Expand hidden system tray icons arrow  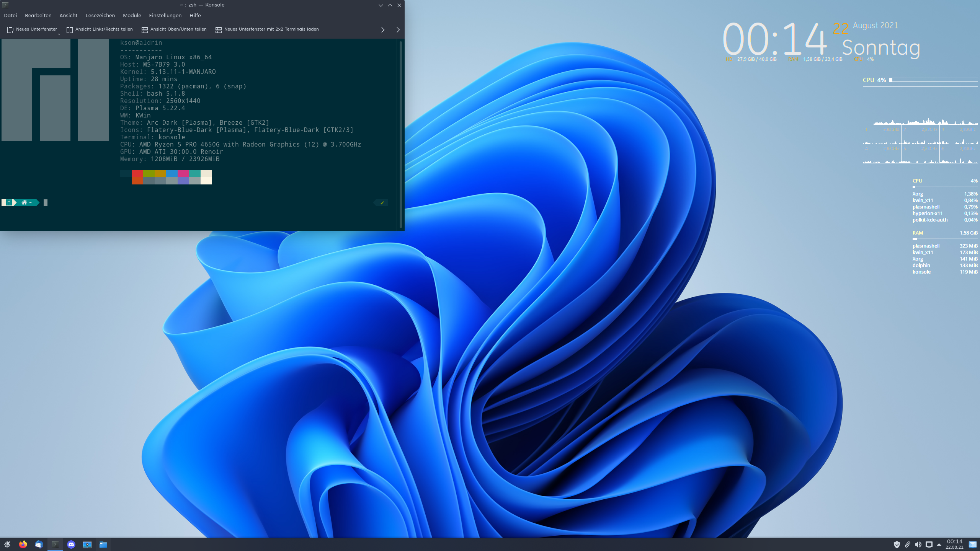pos(939,544)
